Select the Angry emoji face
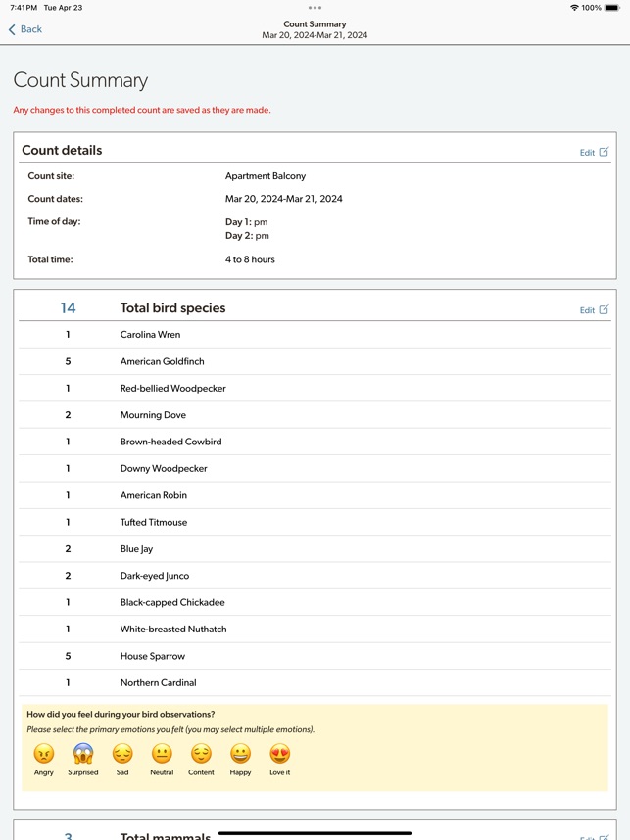630x840 pixels. pos(44,754)
